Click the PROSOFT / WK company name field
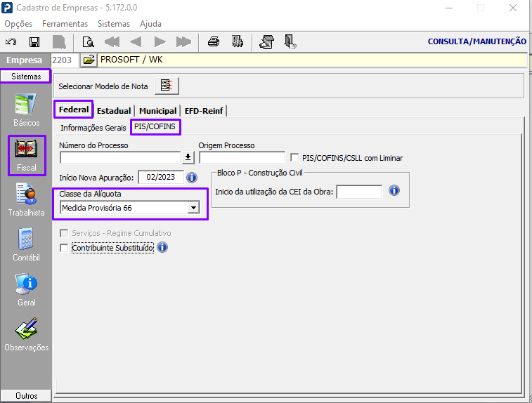The width and height of the screenshot is (532, 403). click(312, 60)
